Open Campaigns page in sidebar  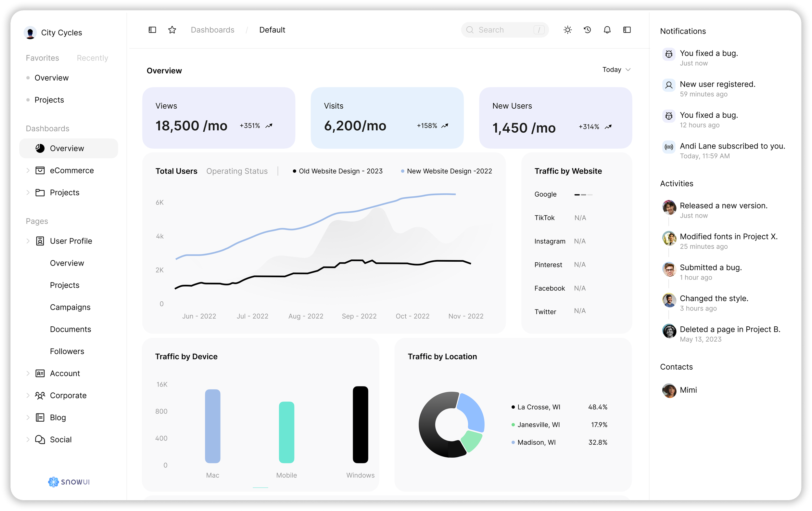click(70, 307)
